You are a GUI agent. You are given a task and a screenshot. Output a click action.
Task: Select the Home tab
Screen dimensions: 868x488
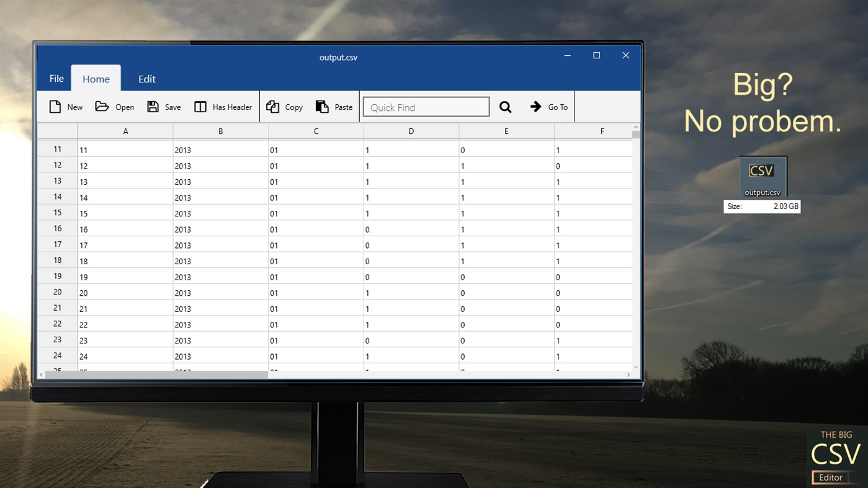96,79
